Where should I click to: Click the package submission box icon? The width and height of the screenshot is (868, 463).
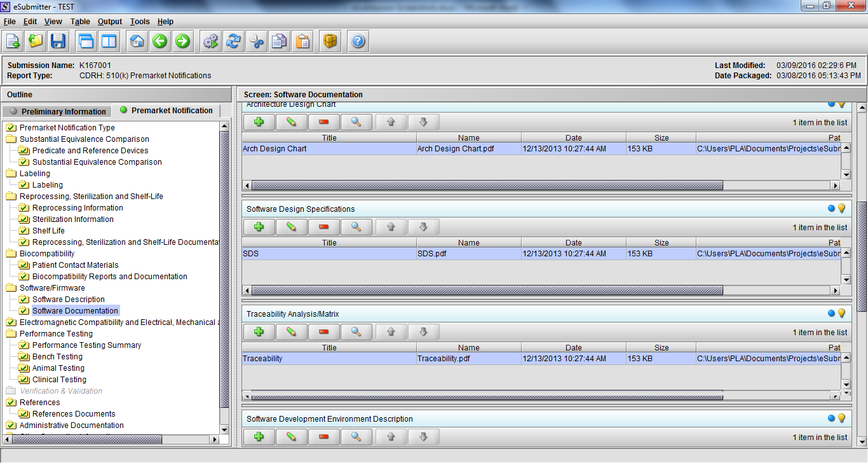[330, 42]
